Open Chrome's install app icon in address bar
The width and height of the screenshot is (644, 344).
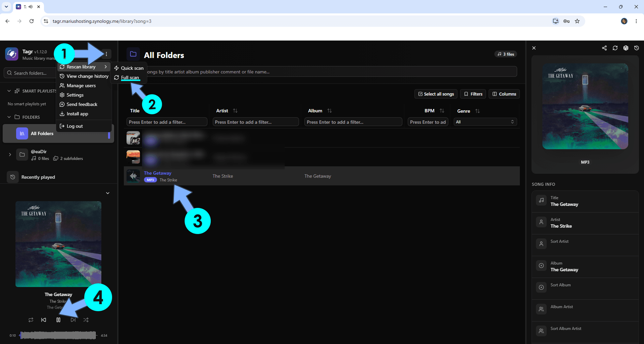pos(556,21)
